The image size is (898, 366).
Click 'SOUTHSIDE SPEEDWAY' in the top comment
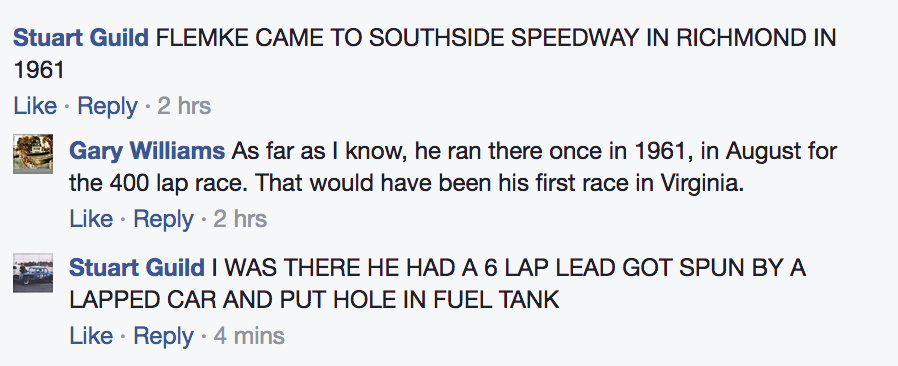pos(504,38)
